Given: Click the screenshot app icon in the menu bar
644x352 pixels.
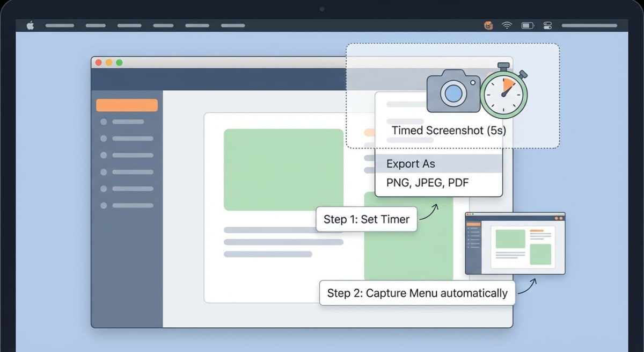Looking at the screenshot, I should coord(488,25).
